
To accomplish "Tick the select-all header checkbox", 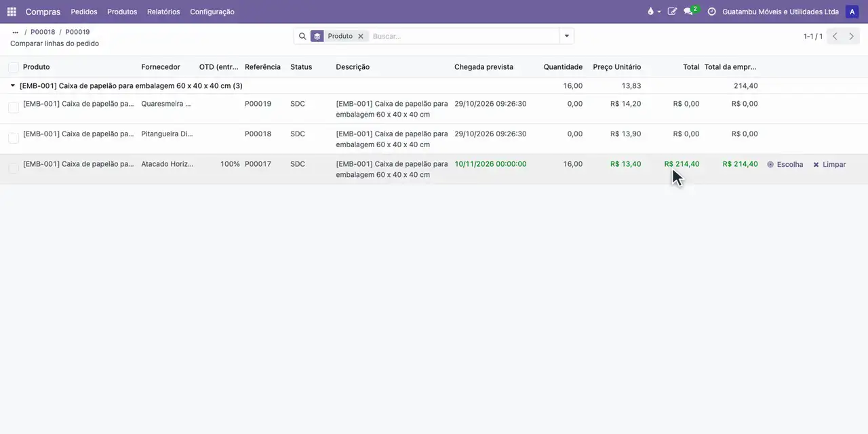I will click(14, 67).
